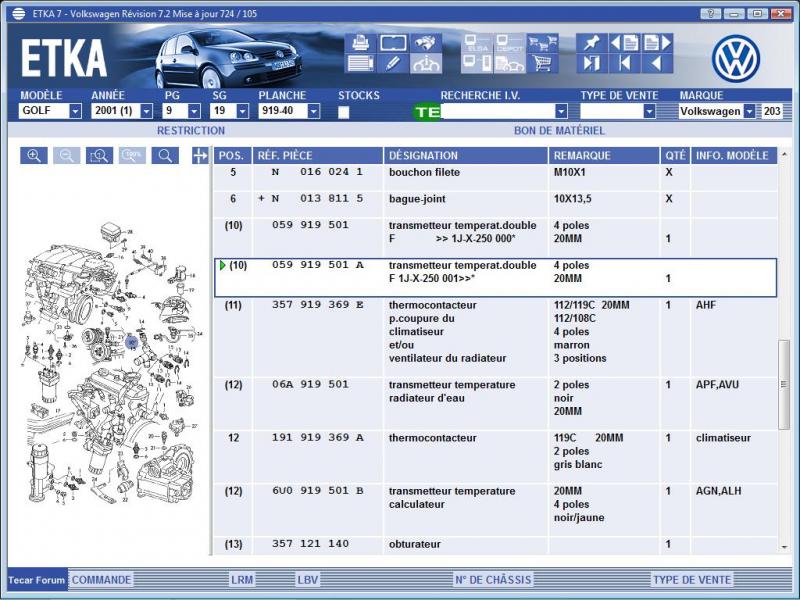This screenshot has height=600, width=800.
Task: Go to next page document icon
Action: click(657, 43)
